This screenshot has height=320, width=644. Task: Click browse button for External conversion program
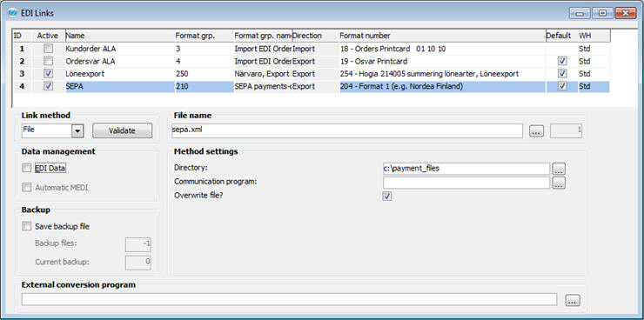(x=573, y=300)
